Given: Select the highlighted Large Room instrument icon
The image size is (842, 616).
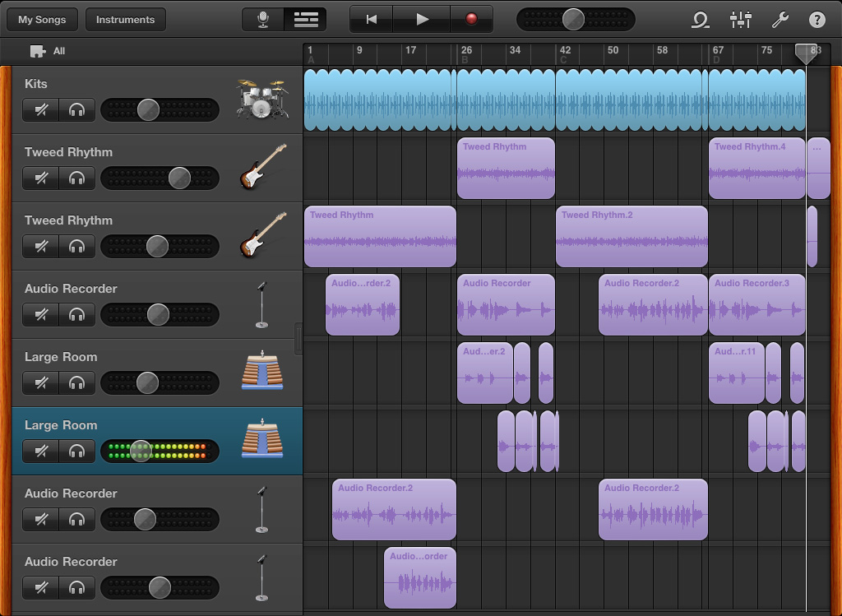Looking at the screenshot, I should click(x=261, y=440).
